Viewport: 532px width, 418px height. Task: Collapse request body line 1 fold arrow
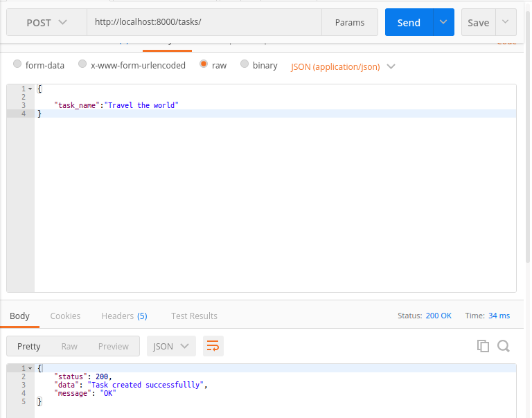[30, 89]
